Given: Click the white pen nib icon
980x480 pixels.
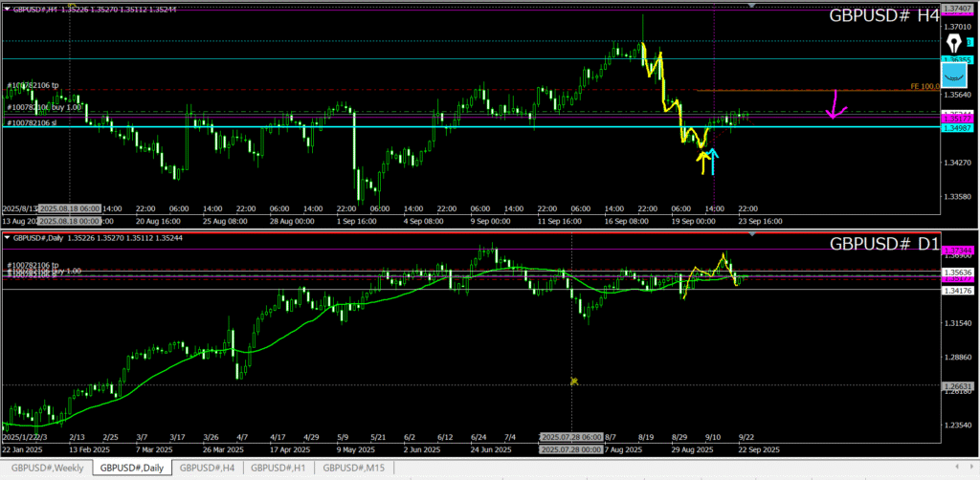Looking at the screenshot, I should [x=953, y=43].
